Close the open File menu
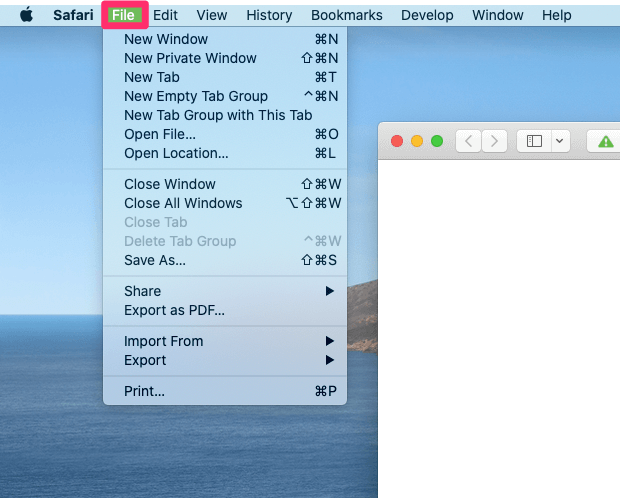 [x=123, y=15]
